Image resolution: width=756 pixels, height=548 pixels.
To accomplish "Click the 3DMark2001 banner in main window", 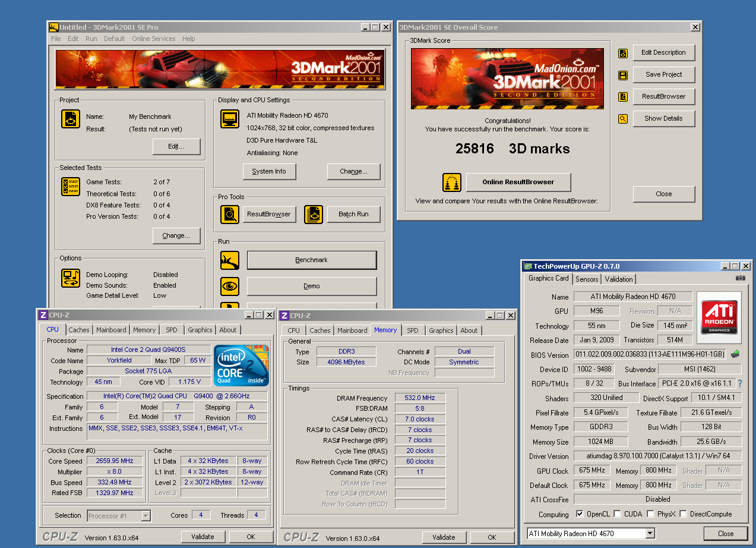I will click(x=220, y=69).
